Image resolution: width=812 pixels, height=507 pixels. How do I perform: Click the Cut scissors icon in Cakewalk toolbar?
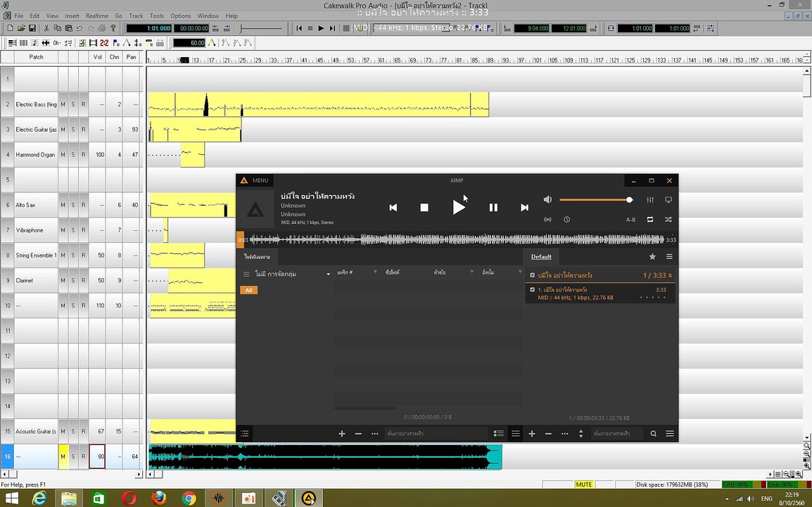(46, 28)
